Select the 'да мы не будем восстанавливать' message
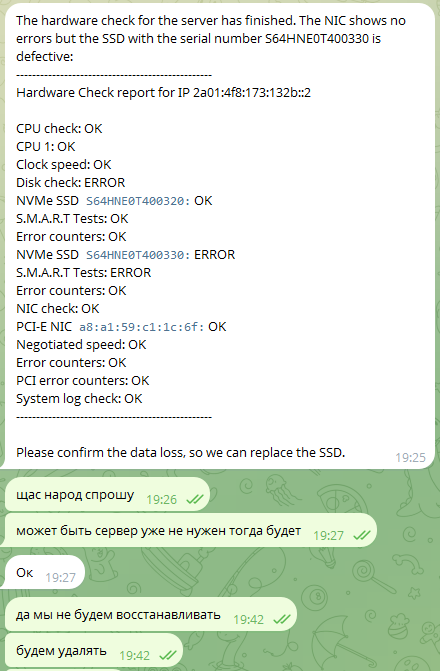The image size is (440, 671). (x=151, y=615)
